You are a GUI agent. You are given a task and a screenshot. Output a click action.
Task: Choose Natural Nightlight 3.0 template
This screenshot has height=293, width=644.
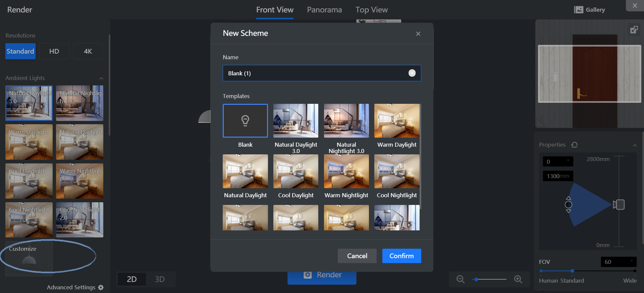pos(346,121)
